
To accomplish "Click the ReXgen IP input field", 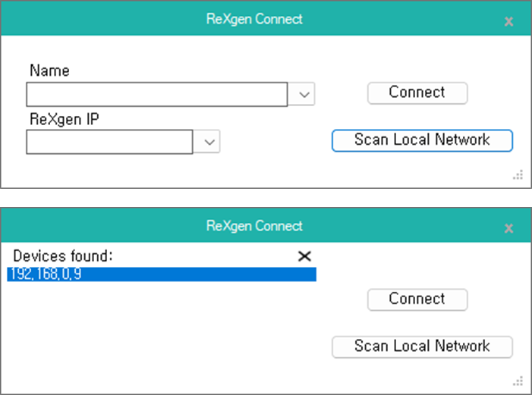I will (x=109, y=142).
